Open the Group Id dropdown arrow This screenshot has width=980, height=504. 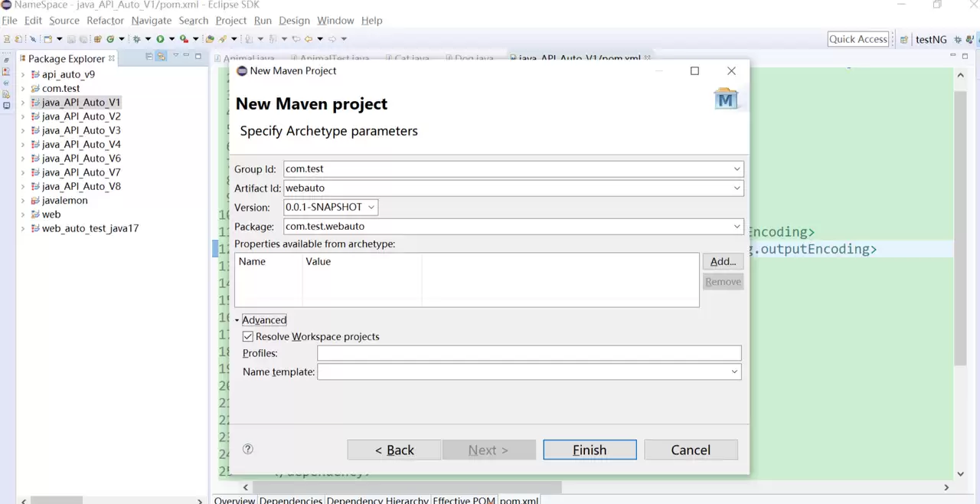(737, 169)
